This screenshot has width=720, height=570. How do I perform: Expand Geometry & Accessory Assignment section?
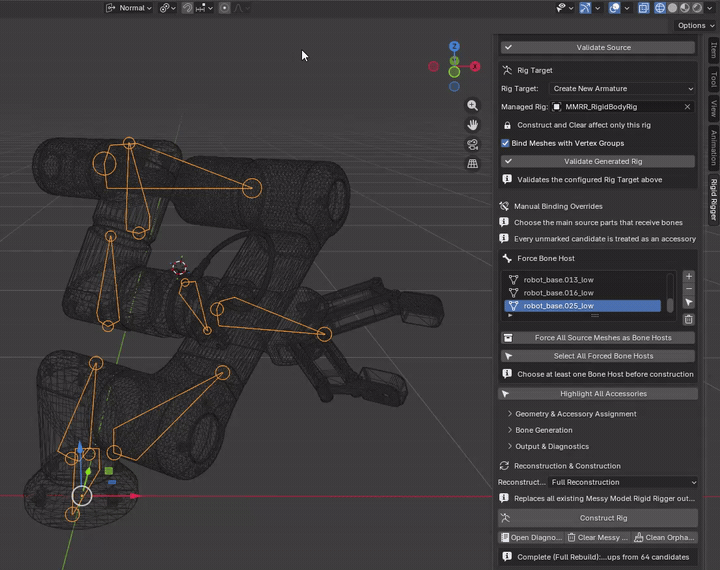[572, 414]
